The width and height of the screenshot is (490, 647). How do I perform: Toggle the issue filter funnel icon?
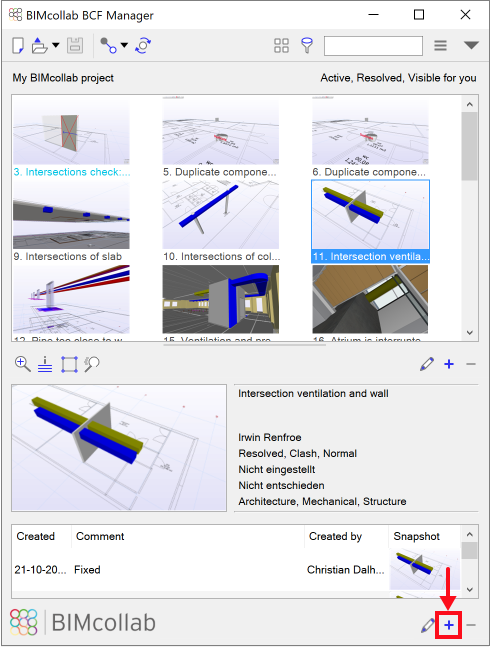click(x=307, y=45)
